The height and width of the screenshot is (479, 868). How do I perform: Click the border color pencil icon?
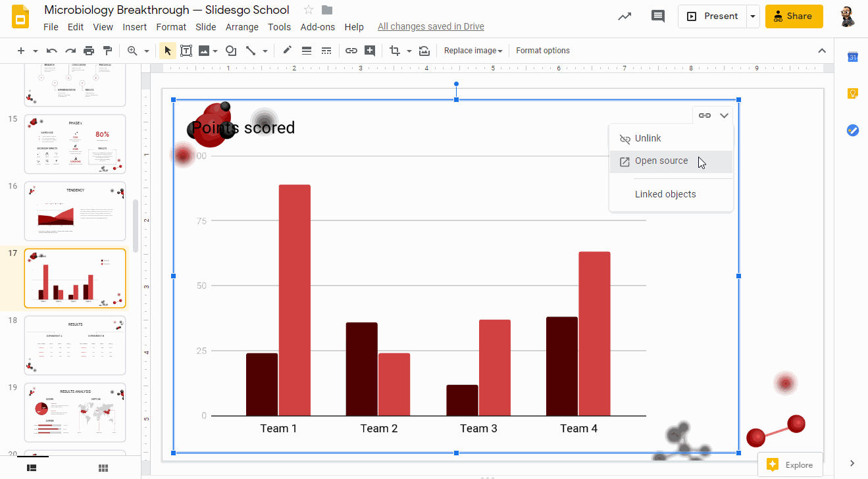(x=287, y=51)
